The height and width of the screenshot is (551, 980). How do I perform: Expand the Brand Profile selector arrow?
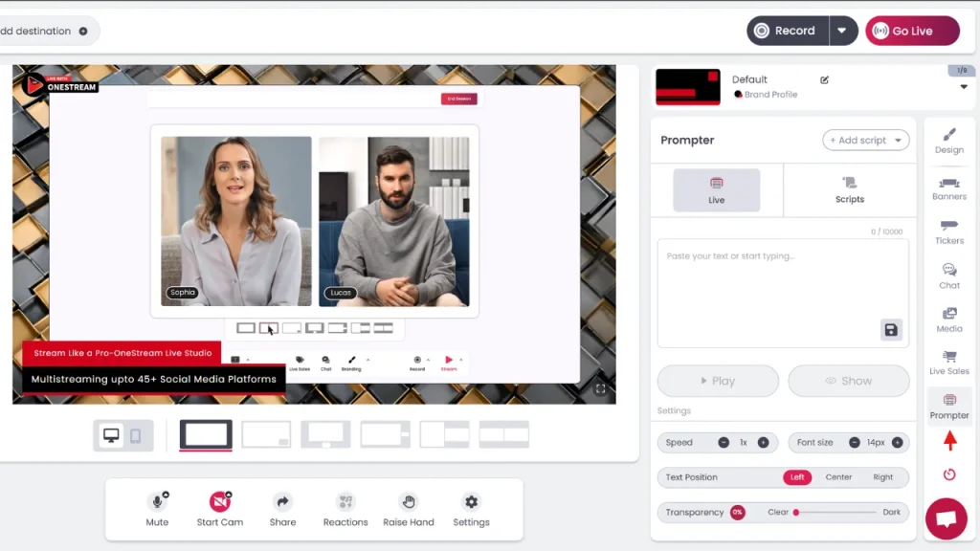[x=963, y=87]
